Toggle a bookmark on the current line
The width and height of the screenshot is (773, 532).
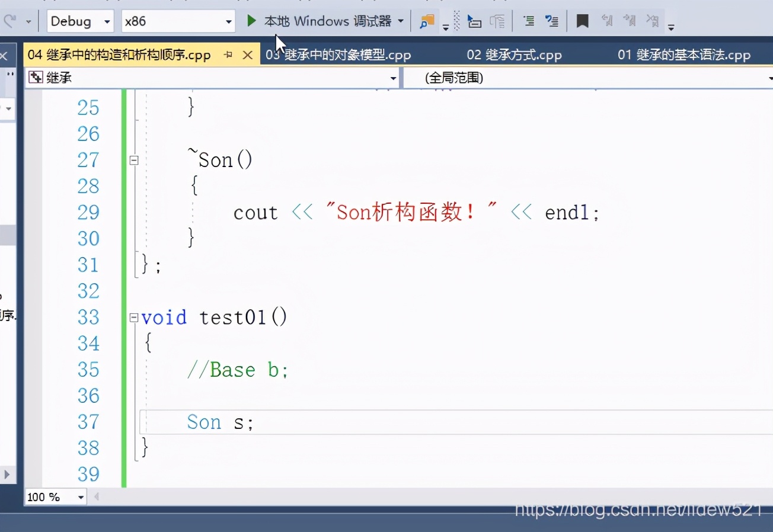point(582,21)
